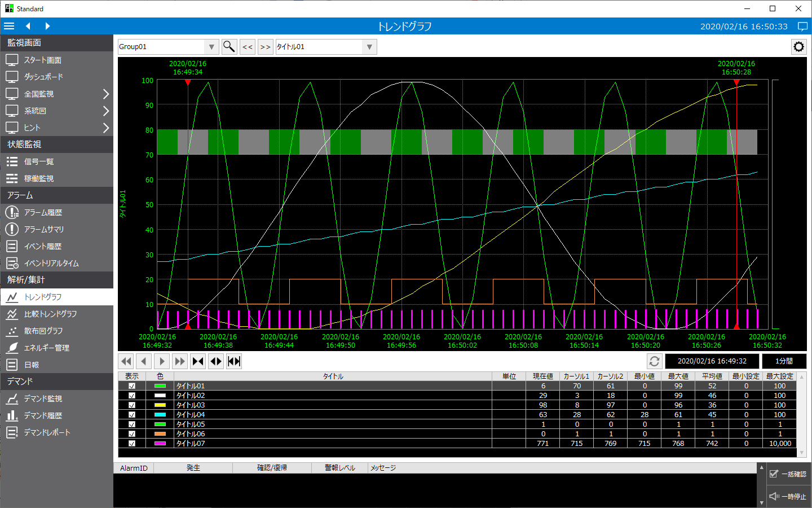The height and width of the screenshot is (508, 812).
Task: Click the magnifier search icon
Action: [x=229, y=47]
